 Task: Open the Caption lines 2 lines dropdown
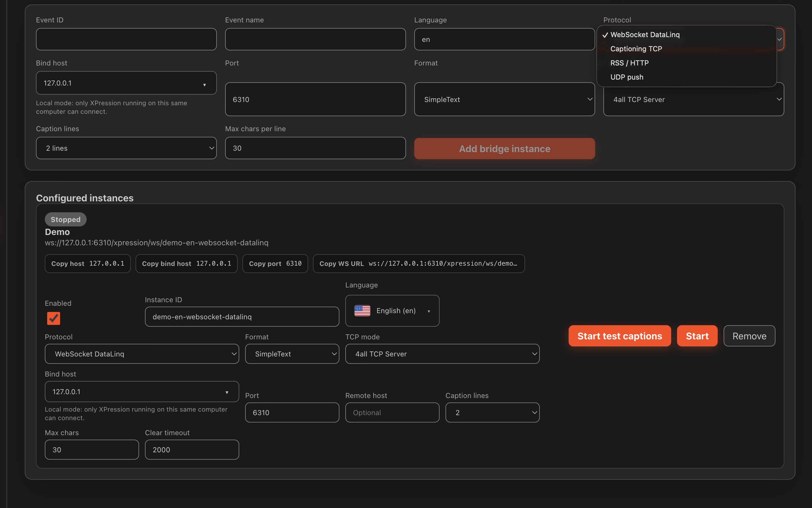(x=126, y=148)
